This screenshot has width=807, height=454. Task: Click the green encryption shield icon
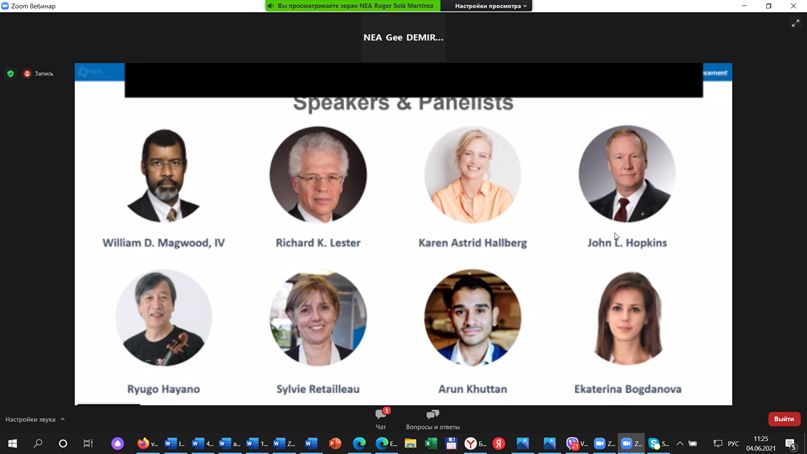click(10, 74)
